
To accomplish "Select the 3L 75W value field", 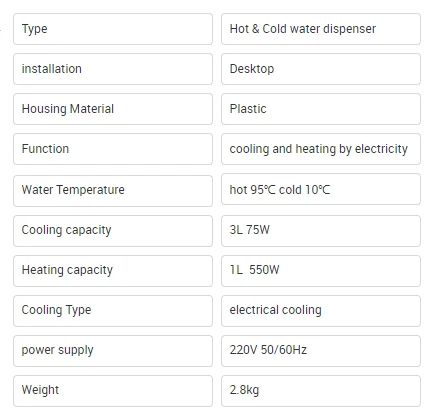I will pos(321,230).
